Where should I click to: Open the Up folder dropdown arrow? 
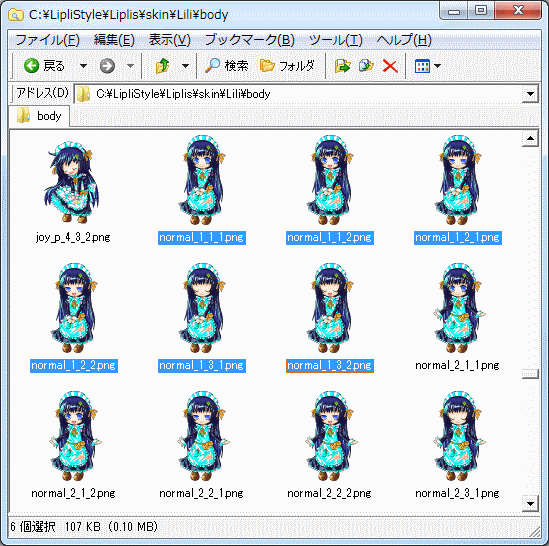point(186,65)
